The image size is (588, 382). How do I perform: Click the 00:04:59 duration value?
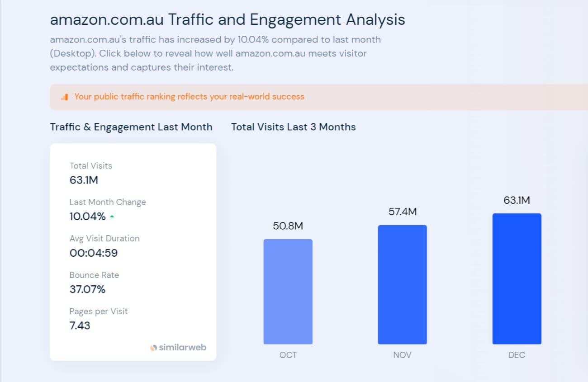(x=94, y=253)
